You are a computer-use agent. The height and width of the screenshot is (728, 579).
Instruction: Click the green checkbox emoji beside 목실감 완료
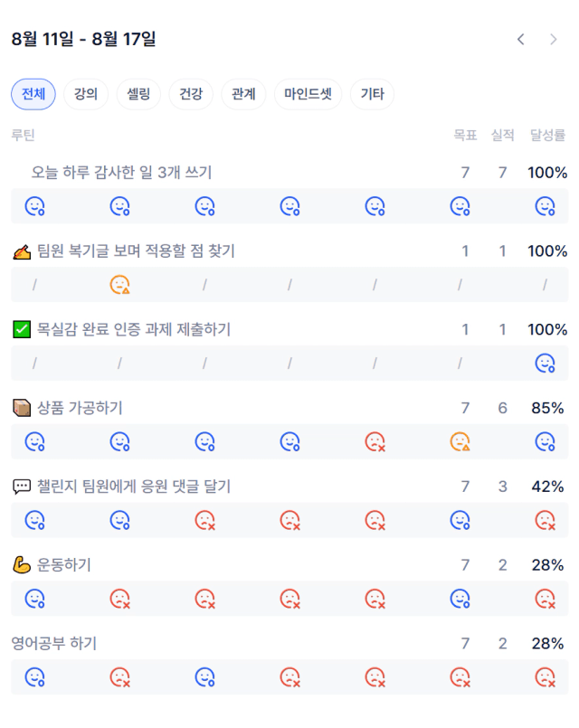coord(22,329)
